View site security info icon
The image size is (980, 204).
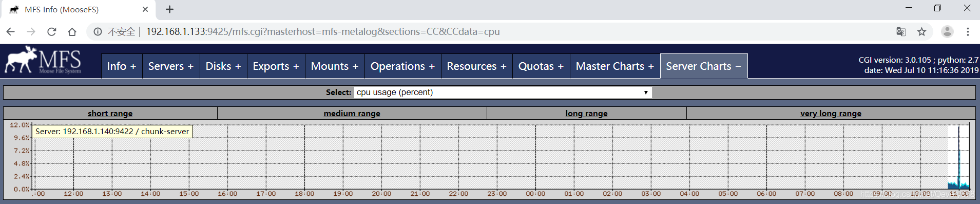(98, 32)
